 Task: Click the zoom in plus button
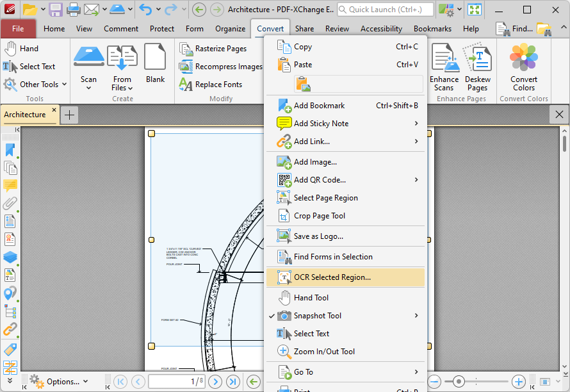point(518,382)
